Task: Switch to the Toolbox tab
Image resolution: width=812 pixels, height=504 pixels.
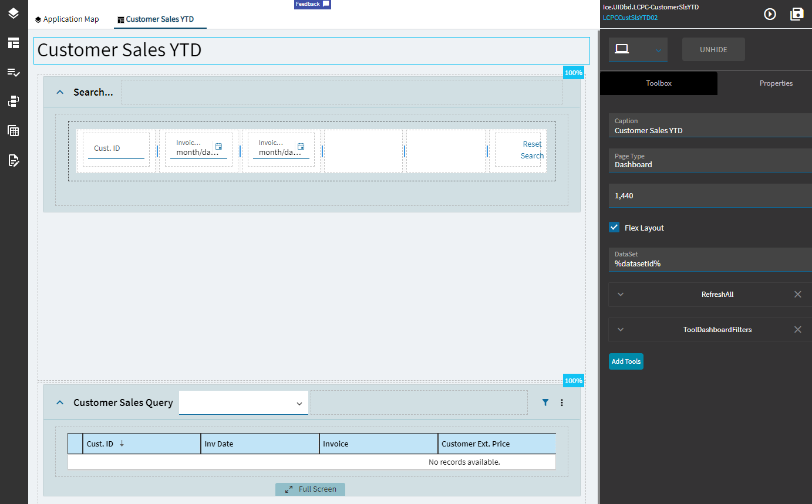Action: [x=659, y=83]
